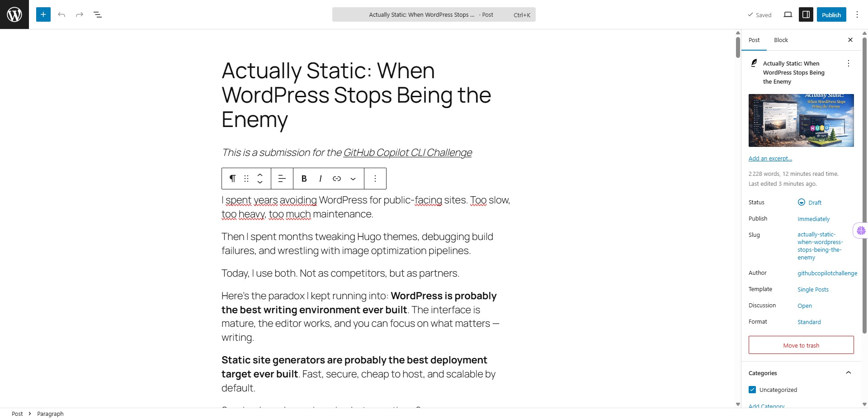Insert a link using the block toolbar
The image size is (868, 419).
pos(336,179)
